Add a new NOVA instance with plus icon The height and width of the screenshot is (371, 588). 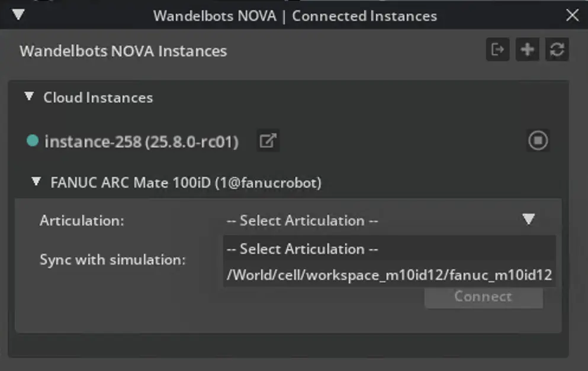pos(527,50)
